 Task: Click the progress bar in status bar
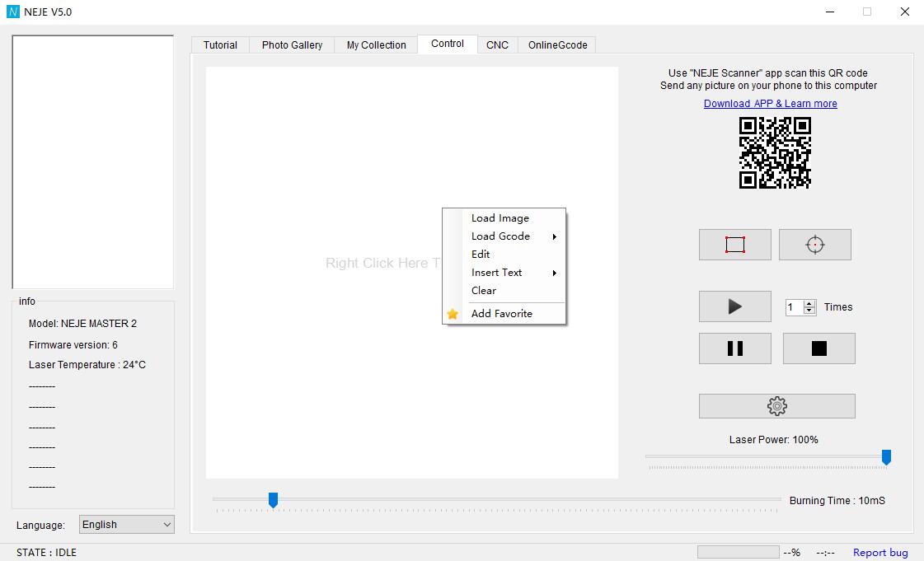tap(738, 552)
